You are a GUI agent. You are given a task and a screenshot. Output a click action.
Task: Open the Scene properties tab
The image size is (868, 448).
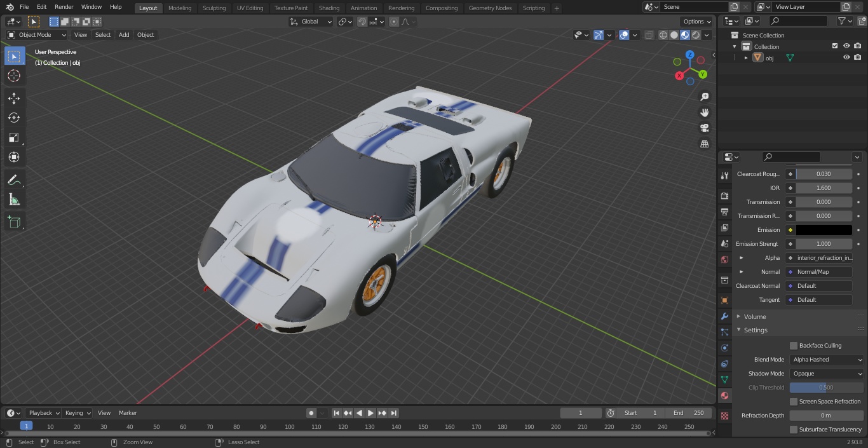[724, 243]
